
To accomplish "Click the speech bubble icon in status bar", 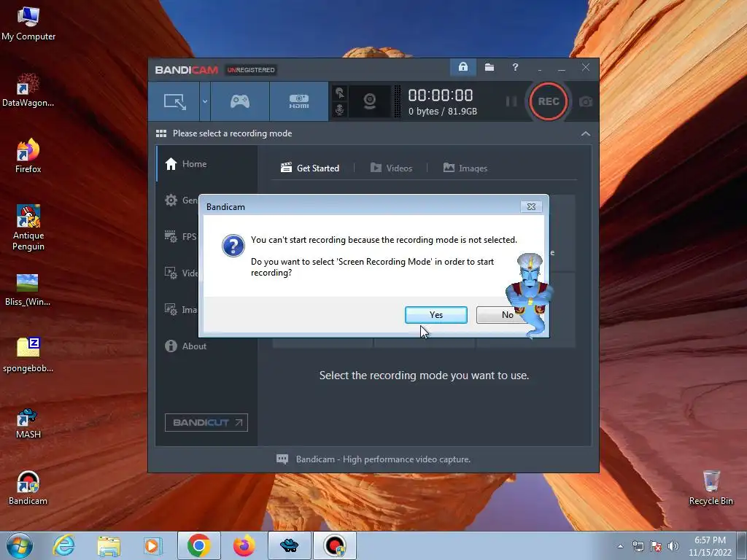I will click(282, 459).
